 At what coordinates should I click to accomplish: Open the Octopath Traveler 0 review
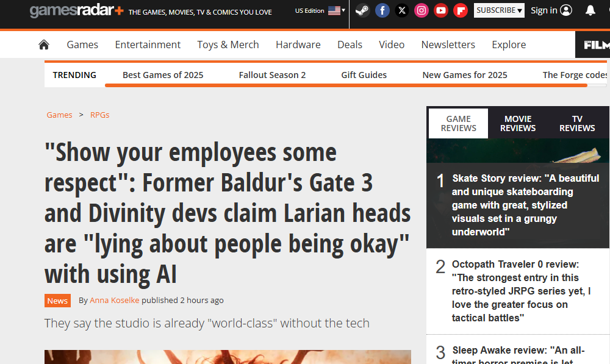click(x=522, y=291)
